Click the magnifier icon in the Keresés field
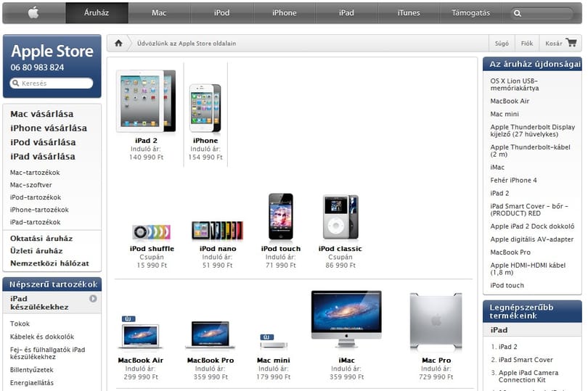The image size is (588, 391). tap(15, 83)
